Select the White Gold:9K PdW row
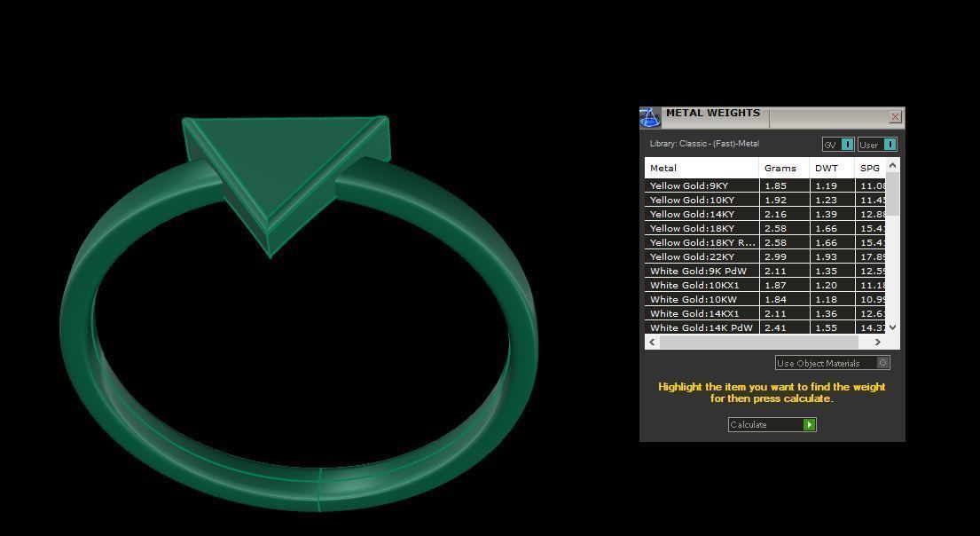This screenshot has width=980, height=536. pyautogui.click(x=765, y=271)
